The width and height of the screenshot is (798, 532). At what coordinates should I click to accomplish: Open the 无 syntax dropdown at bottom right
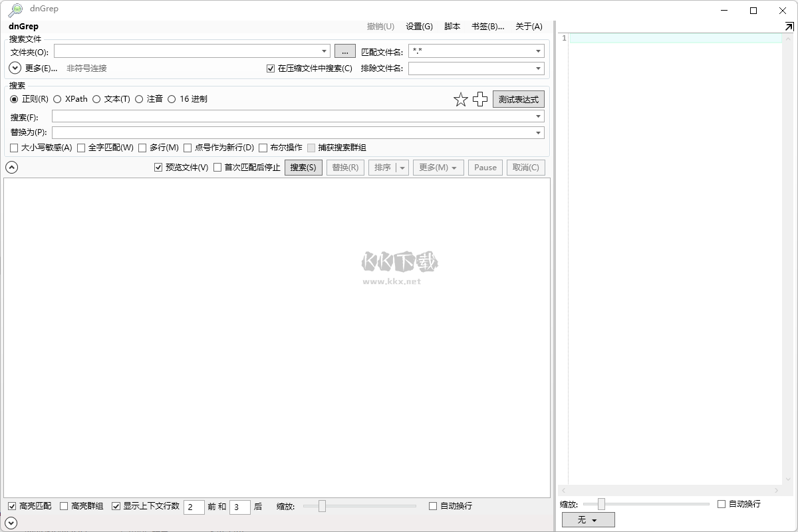click(x=589, y=519)
